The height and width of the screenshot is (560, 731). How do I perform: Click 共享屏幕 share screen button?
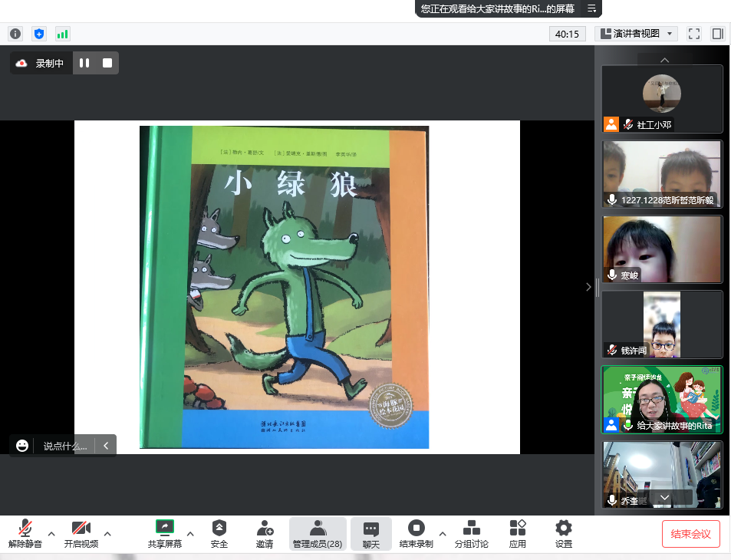pos(165,533)
